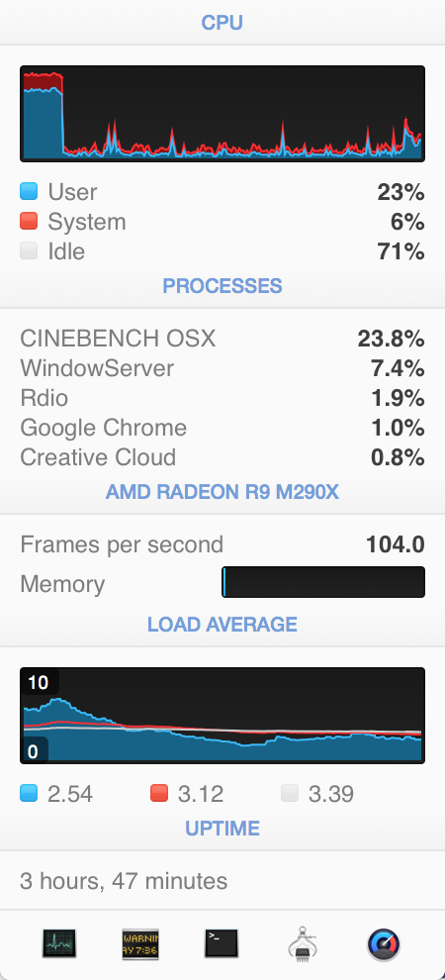This screenshot has height=980, width=445.
Task: Select the WindowServer process row
Action: (222, 368)
